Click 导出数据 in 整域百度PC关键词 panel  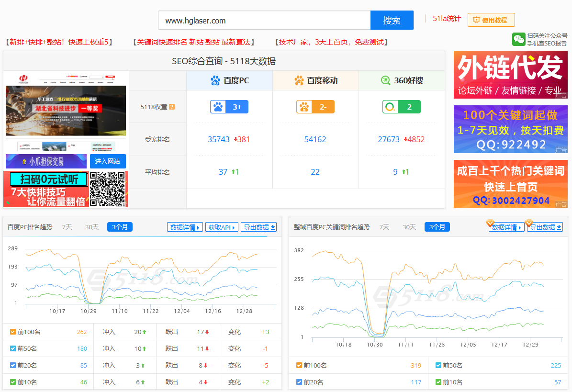pyautogui.click(x=545, y=227)
